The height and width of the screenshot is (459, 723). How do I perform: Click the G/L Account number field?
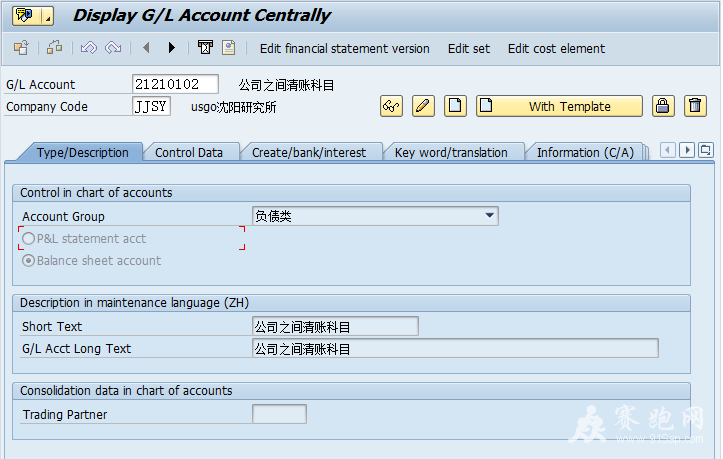coord(175,84)
